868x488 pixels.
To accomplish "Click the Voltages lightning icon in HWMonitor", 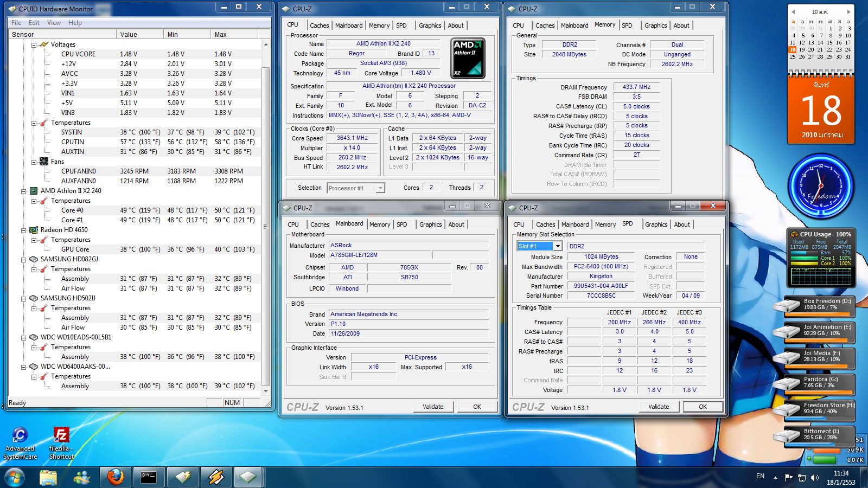I will tap(44, 44).
